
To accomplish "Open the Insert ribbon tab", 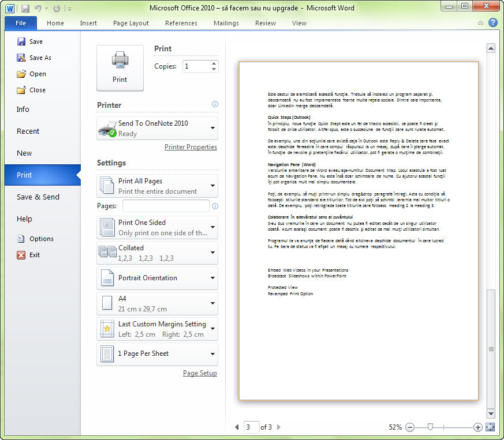I will click(88, 23).
